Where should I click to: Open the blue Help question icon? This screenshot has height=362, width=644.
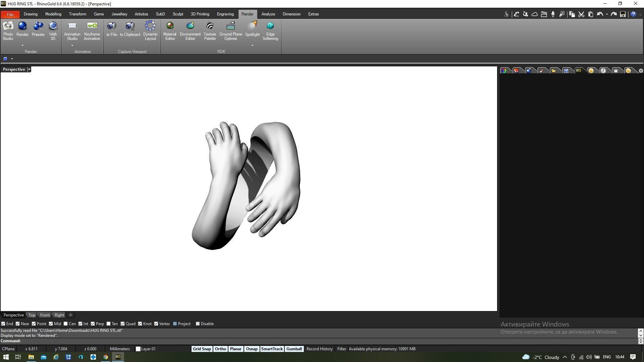pos(633,14)
